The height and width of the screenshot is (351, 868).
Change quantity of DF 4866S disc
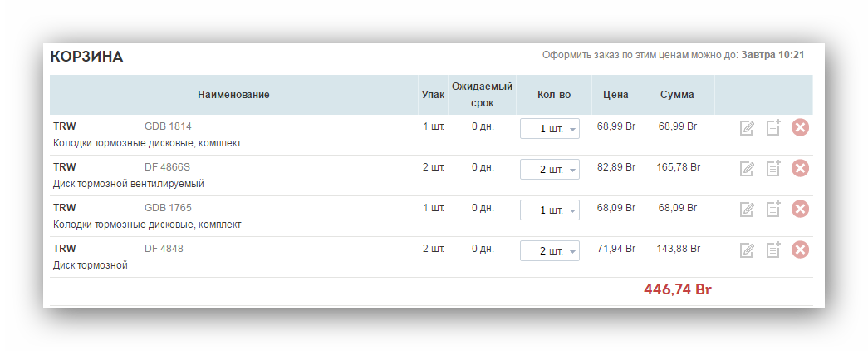[550, 169]
